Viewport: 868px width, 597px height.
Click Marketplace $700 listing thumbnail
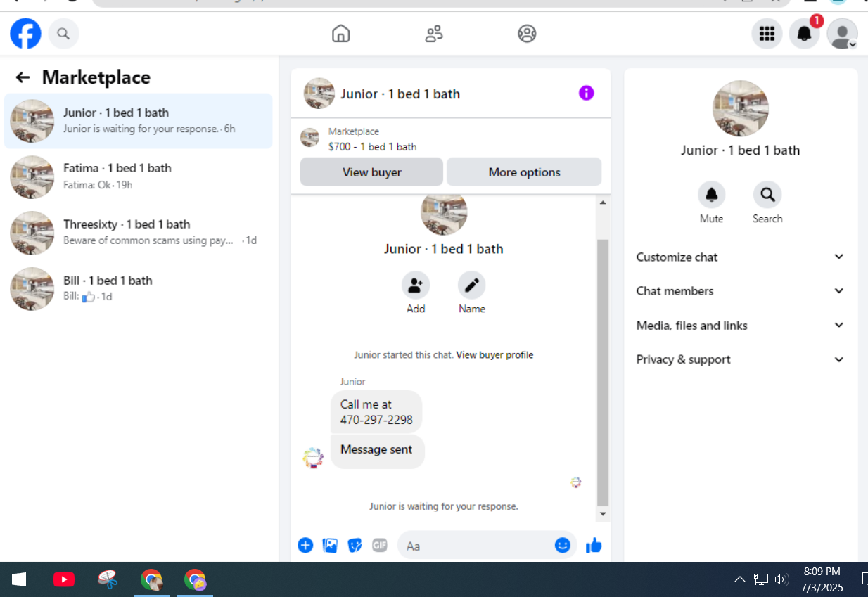point(309,138)
